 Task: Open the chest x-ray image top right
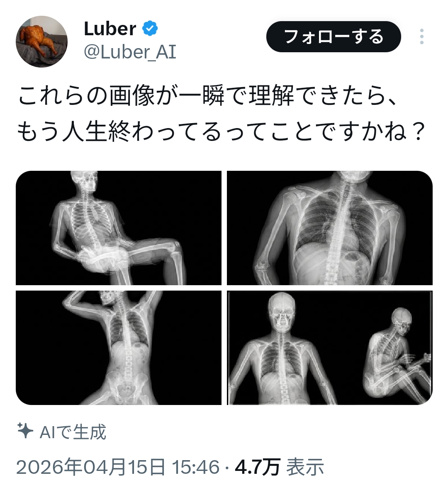coord(330,228)
